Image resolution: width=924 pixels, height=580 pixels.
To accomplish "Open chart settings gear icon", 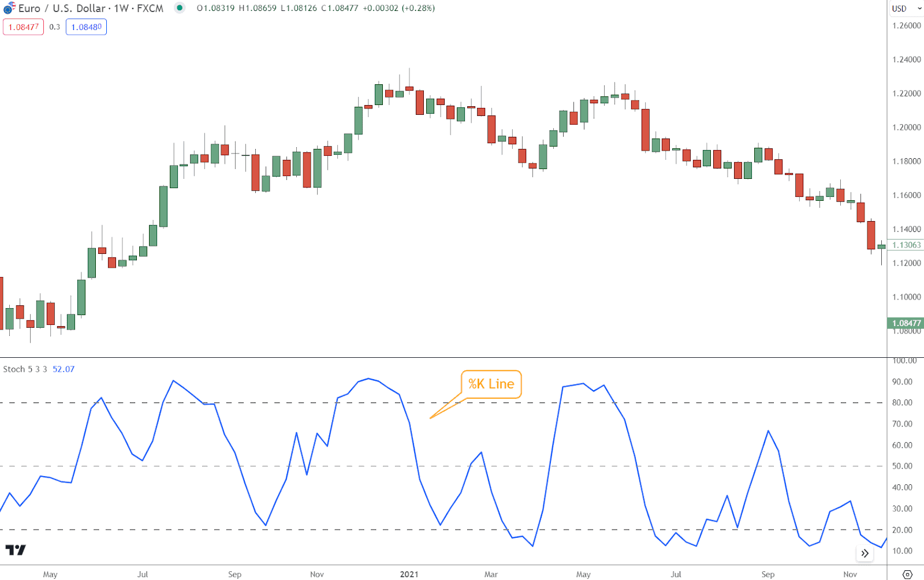I will [907, 574].
